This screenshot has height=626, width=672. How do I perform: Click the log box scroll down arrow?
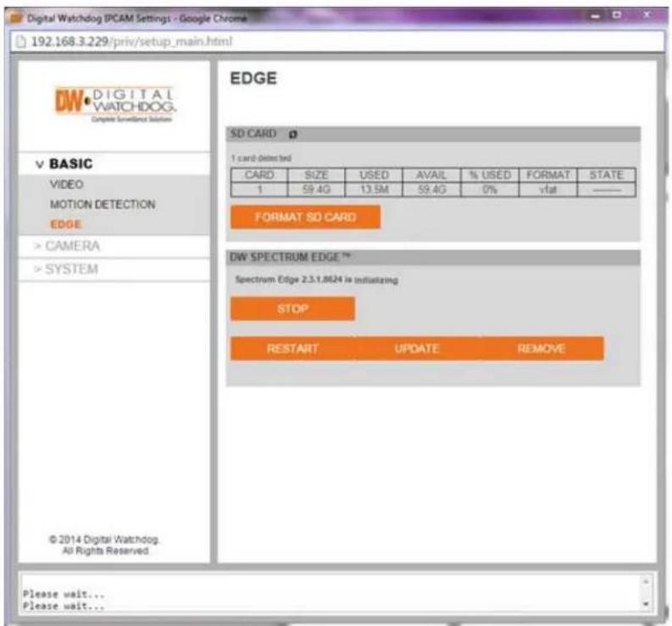pyautogui.click(x=646, y=604)
